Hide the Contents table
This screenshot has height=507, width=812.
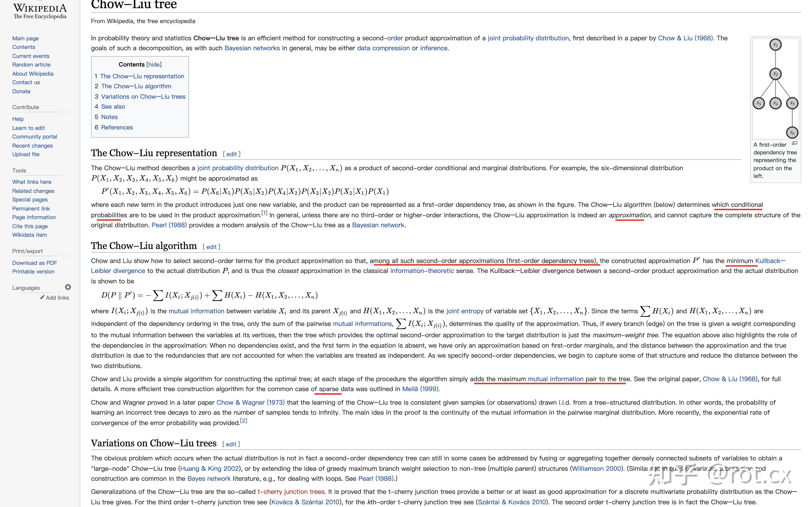point(154,64)
